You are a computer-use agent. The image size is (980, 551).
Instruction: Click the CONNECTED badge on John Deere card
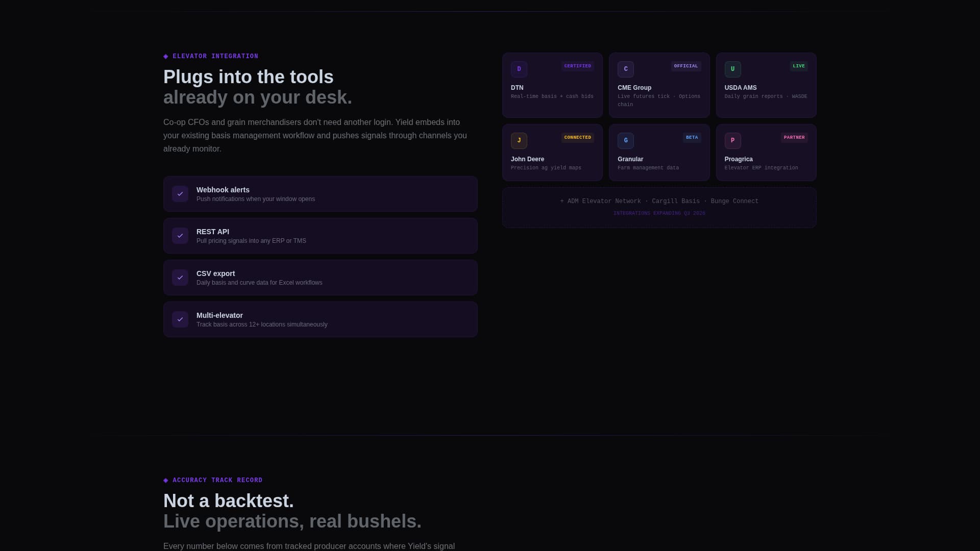(x=577, y=138)
